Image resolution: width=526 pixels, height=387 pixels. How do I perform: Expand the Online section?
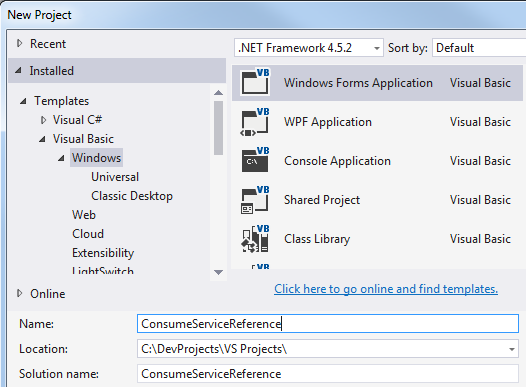[19, 293]
